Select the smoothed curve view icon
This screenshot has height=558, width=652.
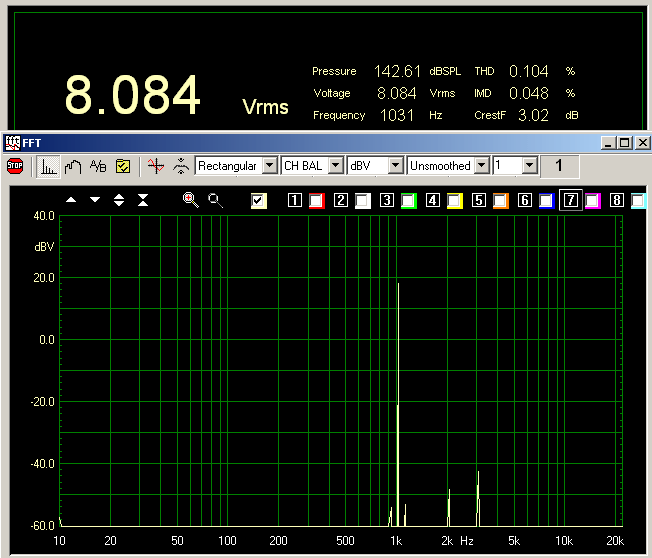[72, 166]
